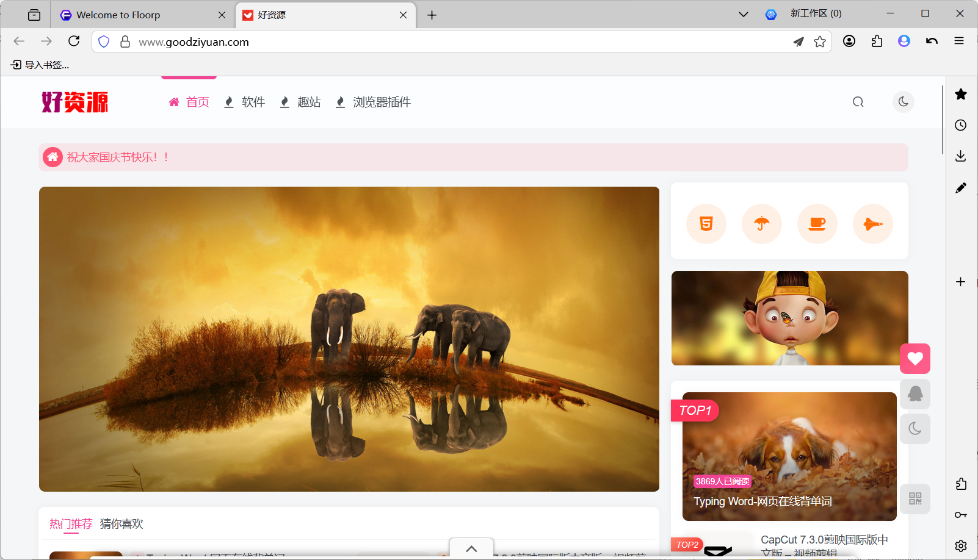This screenshot has height=560, width=978.
Task: Toggle dark mode in site header
Action: 903,102
